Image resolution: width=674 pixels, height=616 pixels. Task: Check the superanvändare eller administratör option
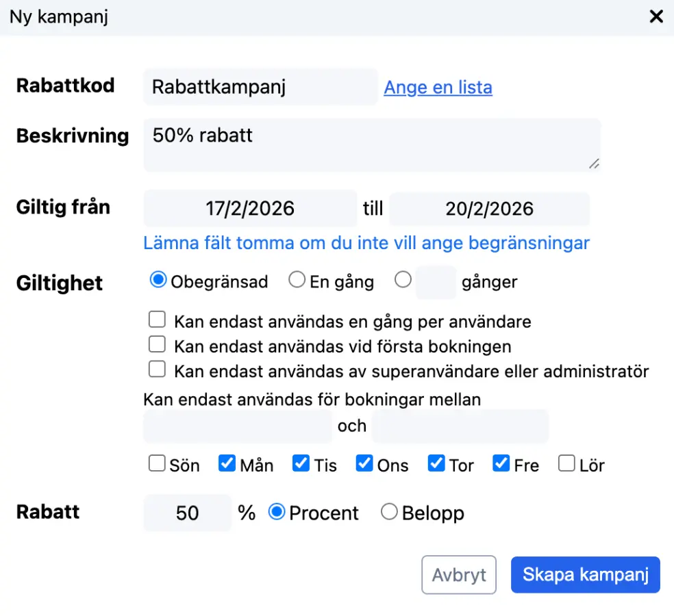pyautogui.click(x=158, y=370)
